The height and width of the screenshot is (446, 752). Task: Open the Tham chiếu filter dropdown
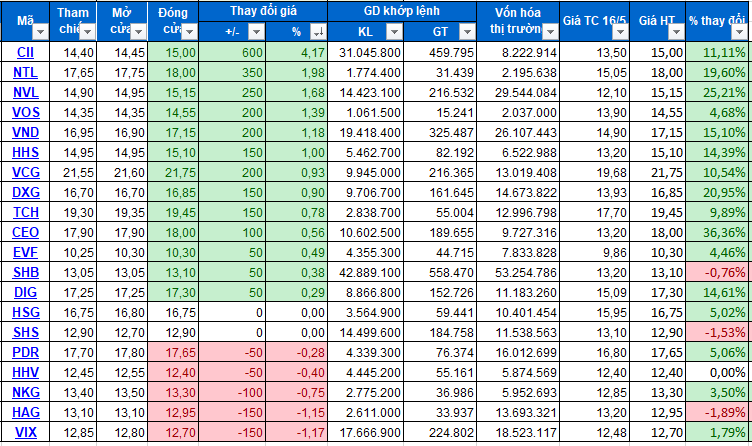(87, 32)
